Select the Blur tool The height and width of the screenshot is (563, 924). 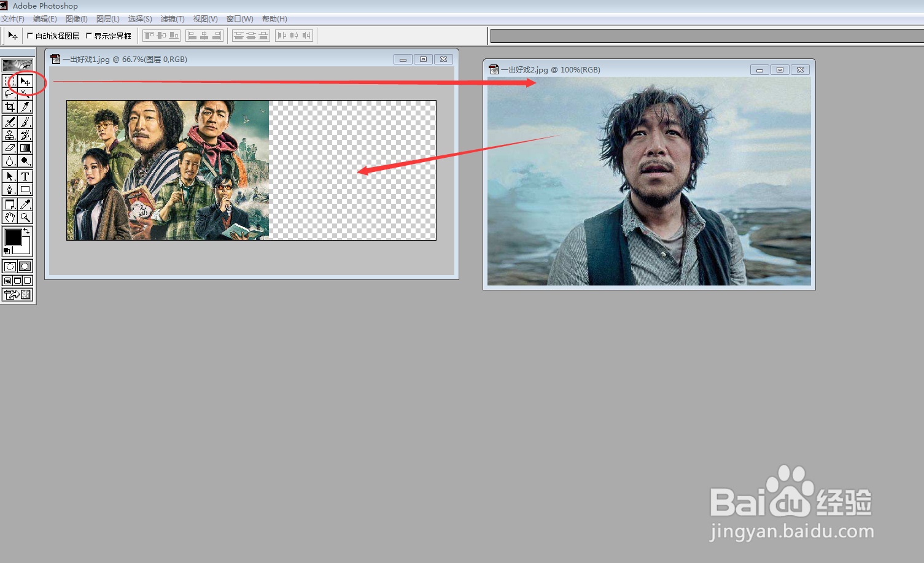click(x=10, y=160)
